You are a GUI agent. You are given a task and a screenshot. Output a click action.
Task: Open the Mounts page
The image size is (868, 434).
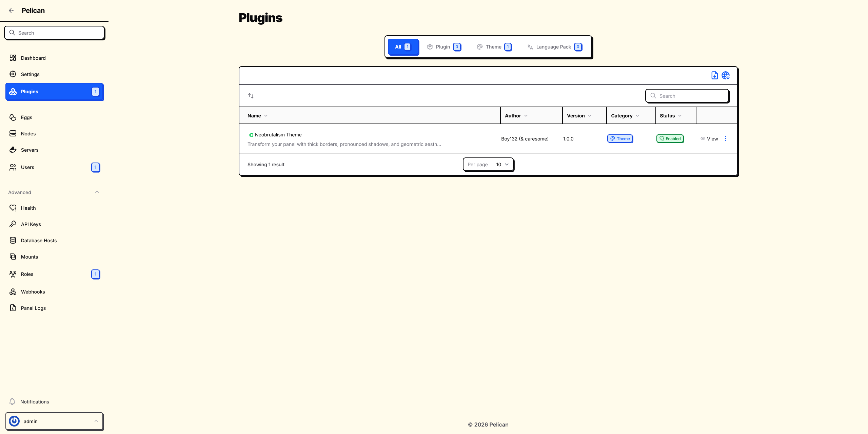(54, 257)
